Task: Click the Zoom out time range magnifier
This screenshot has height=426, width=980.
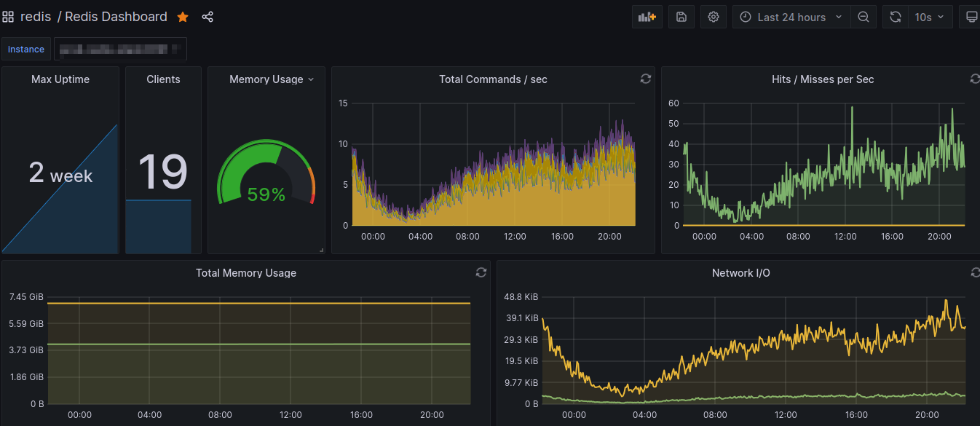Action: (x=864, y=16)
